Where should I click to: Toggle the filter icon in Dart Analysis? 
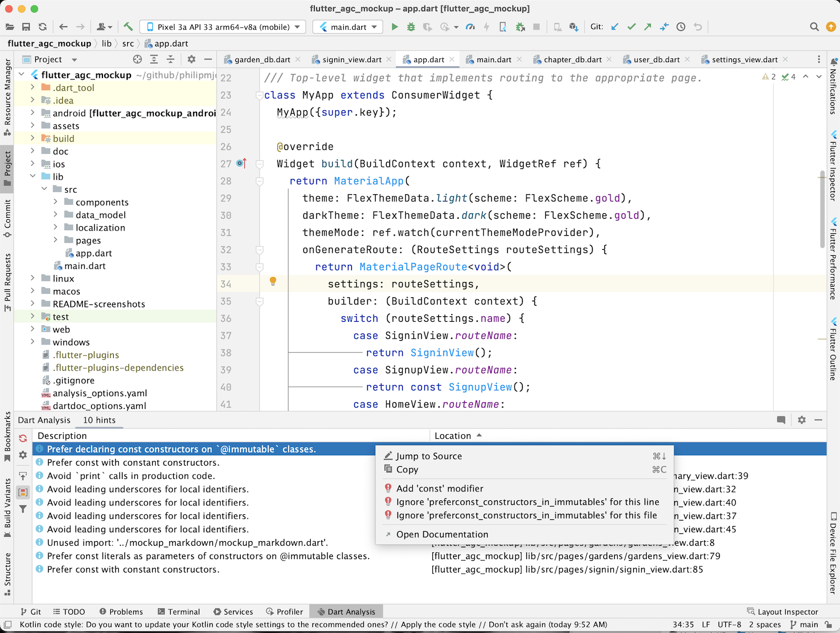pyautogui.click(x=23, y=509)
